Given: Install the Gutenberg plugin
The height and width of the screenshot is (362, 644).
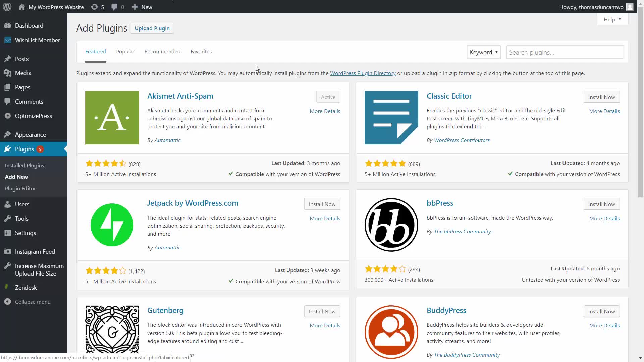Looking at the screenshot, I should coord(322,311).
